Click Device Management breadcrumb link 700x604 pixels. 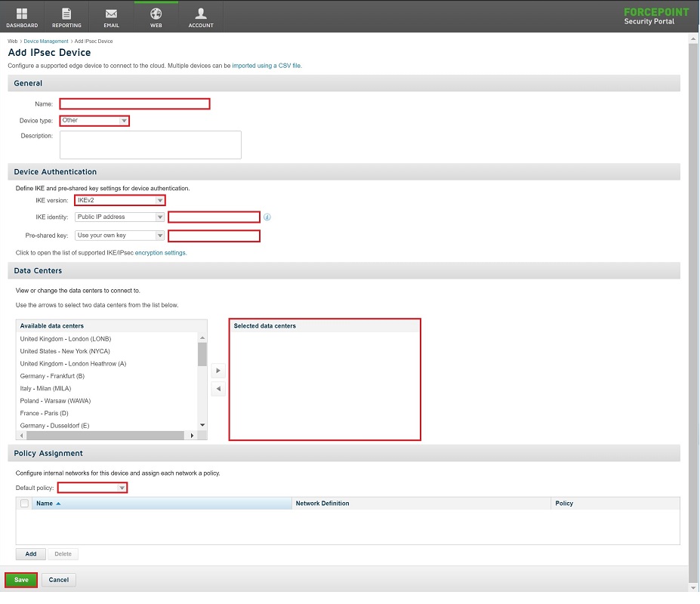point(46,42)
